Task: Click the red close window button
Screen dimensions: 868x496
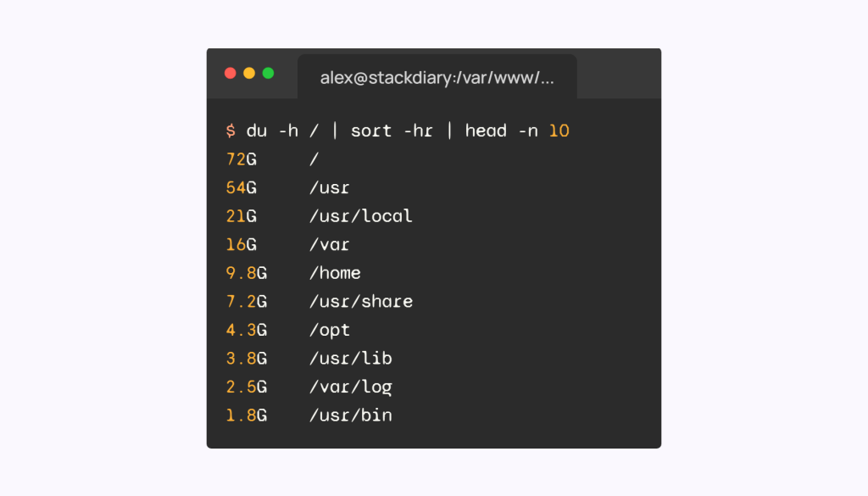Action: click(x=231, y=73)
